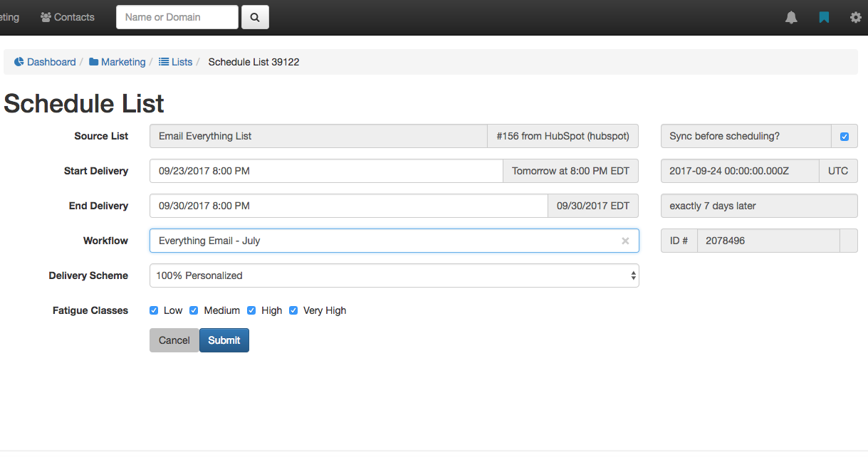Click the Workflow combo box field
Screen dimensions: 868x457
tap(385, 241)
